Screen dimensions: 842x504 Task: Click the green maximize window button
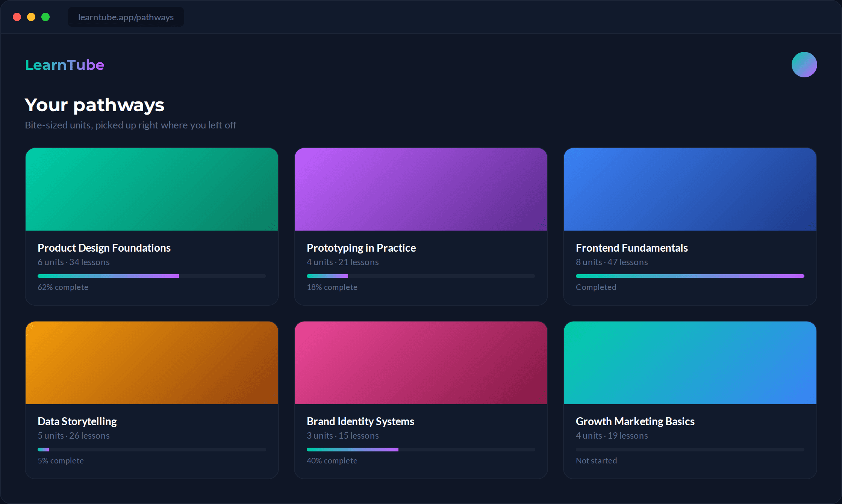[x=45, y=17]
